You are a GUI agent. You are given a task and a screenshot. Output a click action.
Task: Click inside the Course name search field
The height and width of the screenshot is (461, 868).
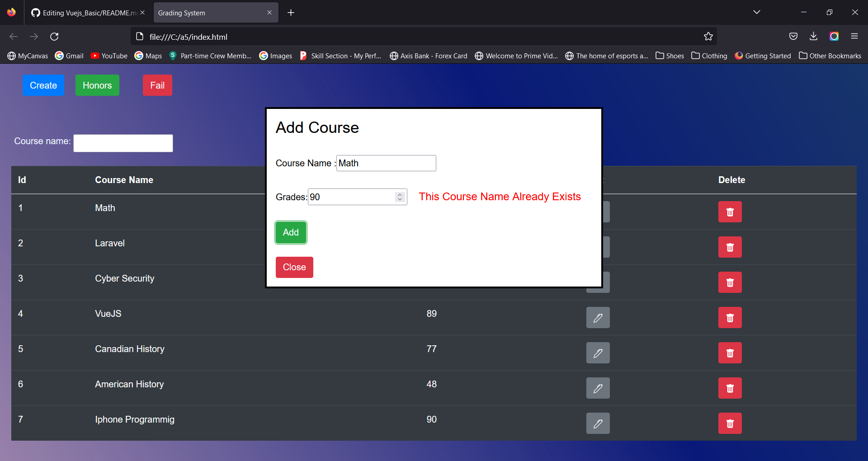tap(123, 143)
